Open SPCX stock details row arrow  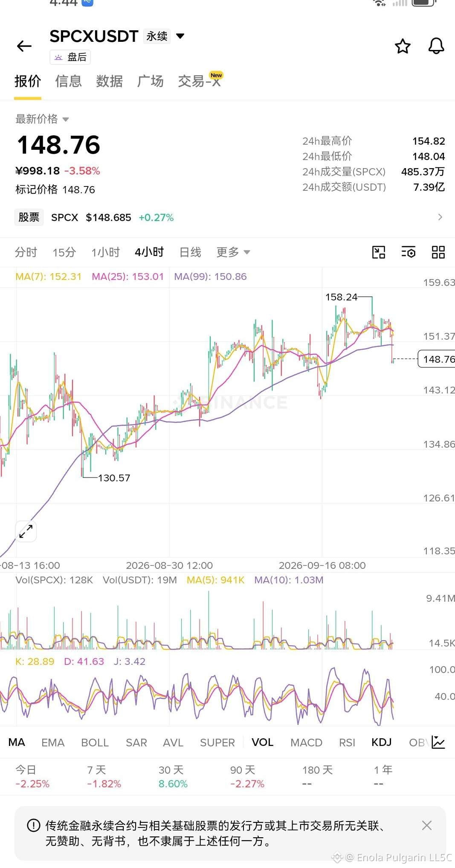440,217
